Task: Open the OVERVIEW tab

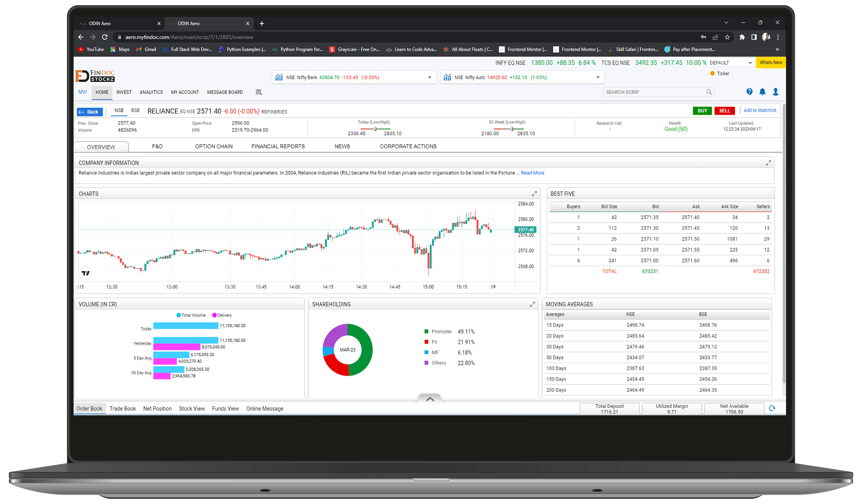Action: pyautogui.click(x=101, y=147)
